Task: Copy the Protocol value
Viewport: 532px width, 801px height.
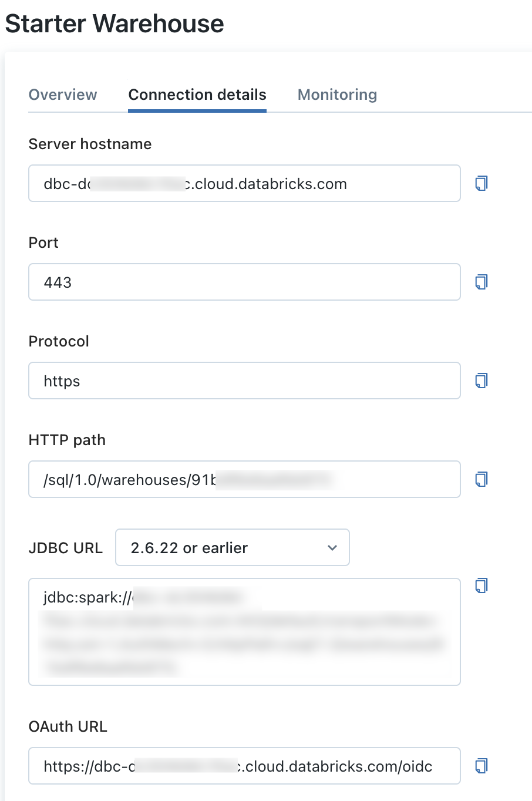Action: click(482, 381)
